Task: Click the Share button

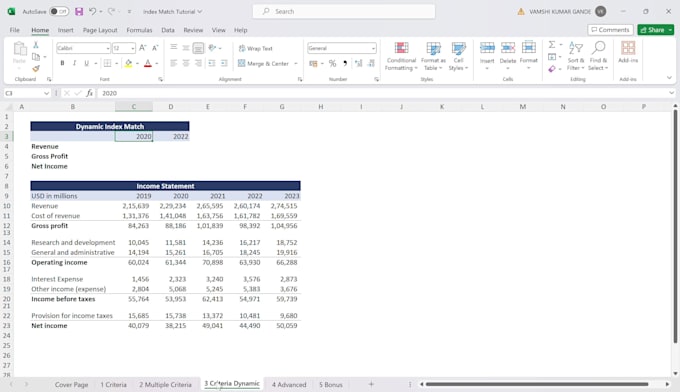Action: (652, 30)
